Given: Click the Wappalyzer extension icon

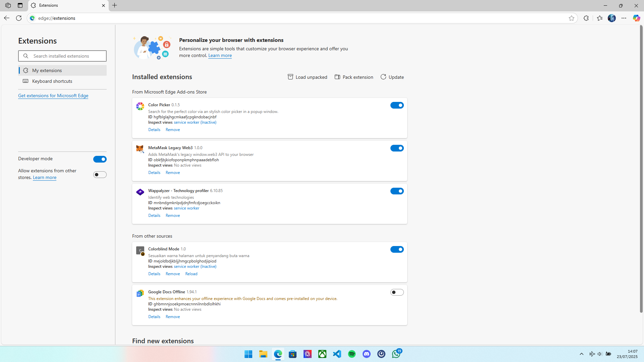Looking at the screenshot, I should pyautogui.click(x=140, y=192).
